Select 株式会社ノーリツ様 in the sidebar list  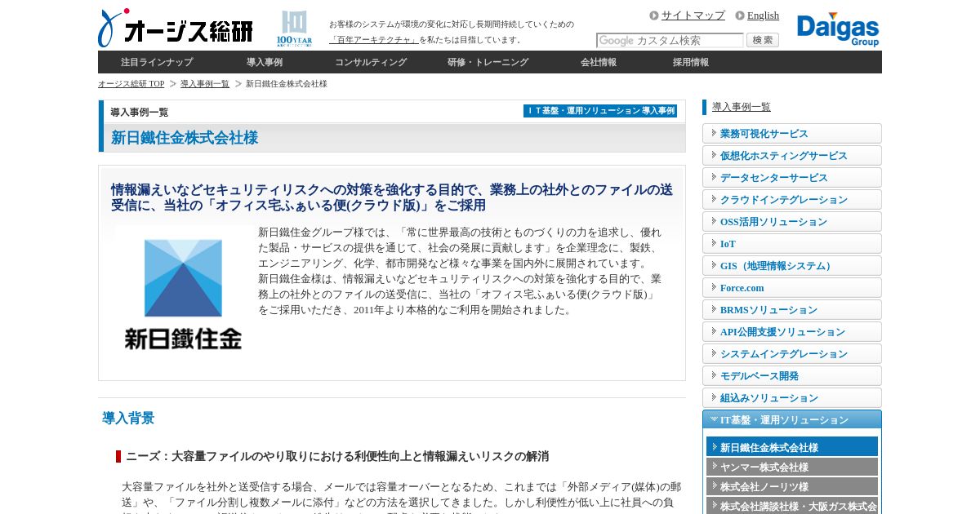coord(792,486)
